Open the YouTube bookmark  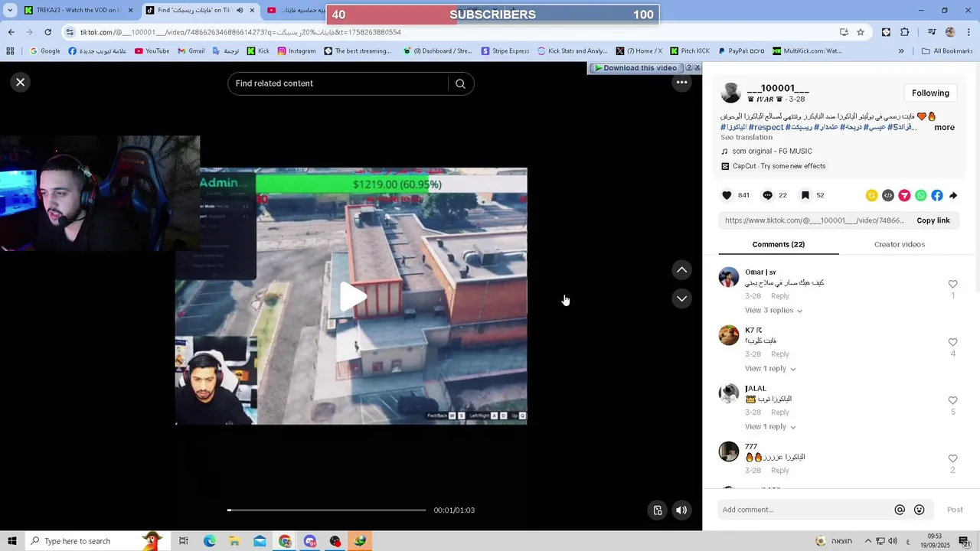coord(152,51)
